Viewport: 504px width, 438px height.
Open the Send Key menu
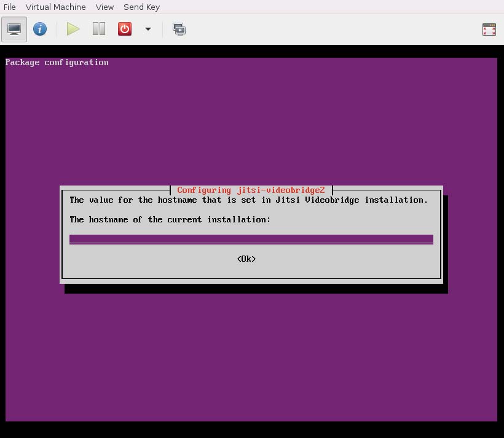pyautogui.click(x=141, y=7)
